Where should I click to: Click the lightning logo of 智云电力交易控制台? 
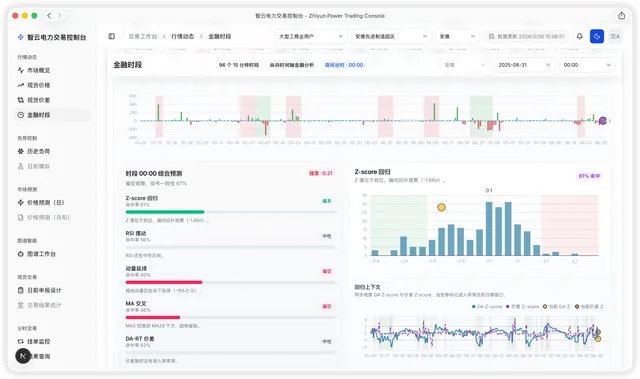[20, 37]
